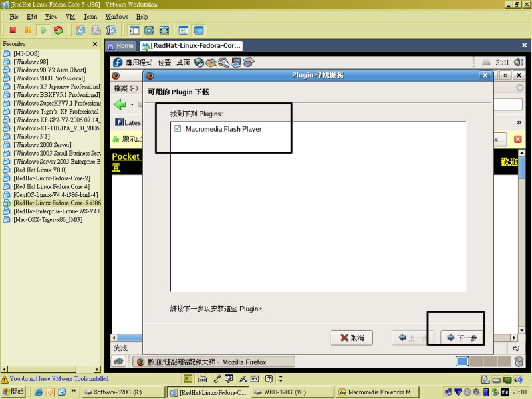Viewport: 532px width, 399px height.
Task: Select [MS-DOS] in Favorites
Action: click(x=26, y=53)
